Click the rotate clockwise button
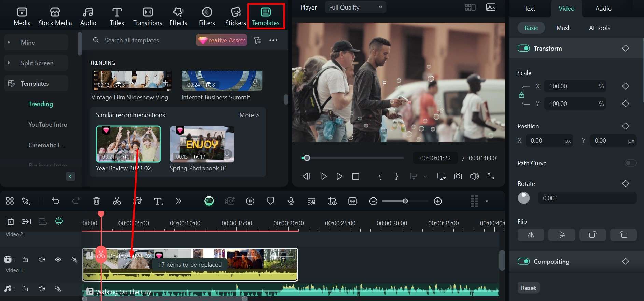Viewport: 644px width, 301px height. (x=592, y=235)
